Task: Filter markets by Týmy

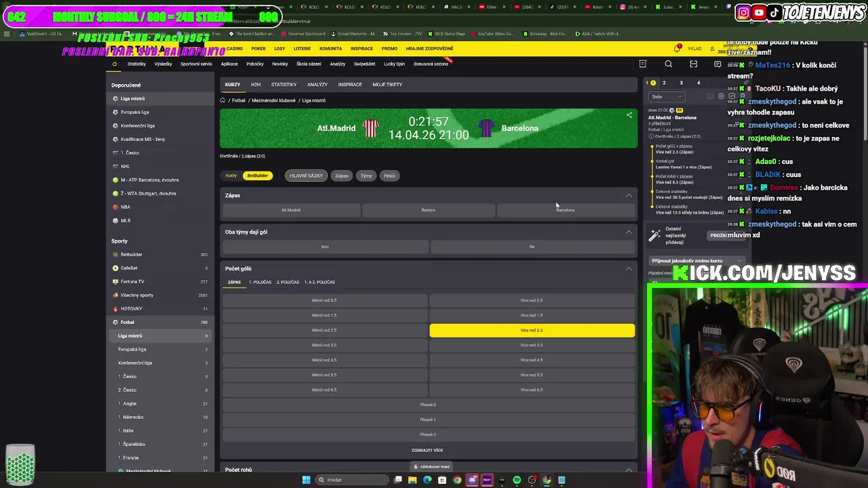Action: coord(366,176)
